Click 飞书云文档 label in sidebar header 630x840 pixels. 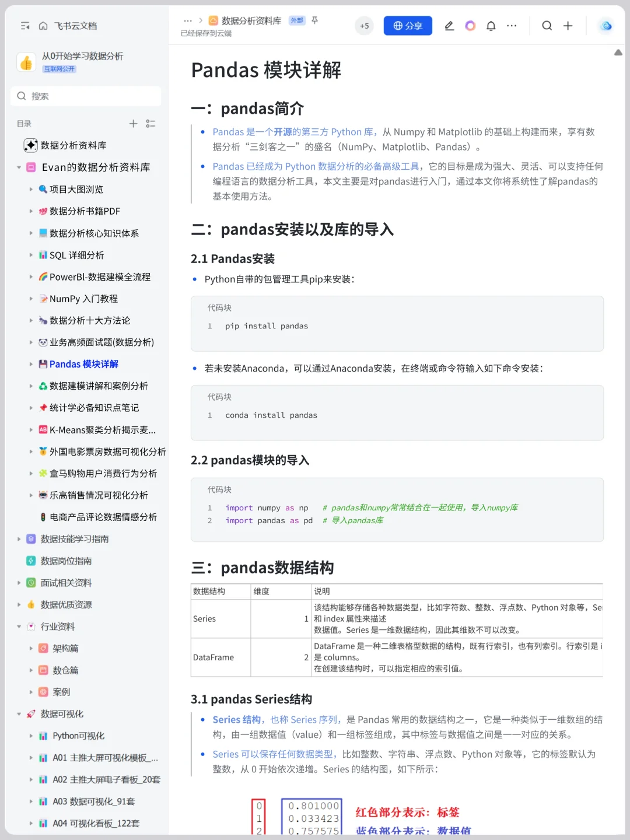tap(76, 26)
